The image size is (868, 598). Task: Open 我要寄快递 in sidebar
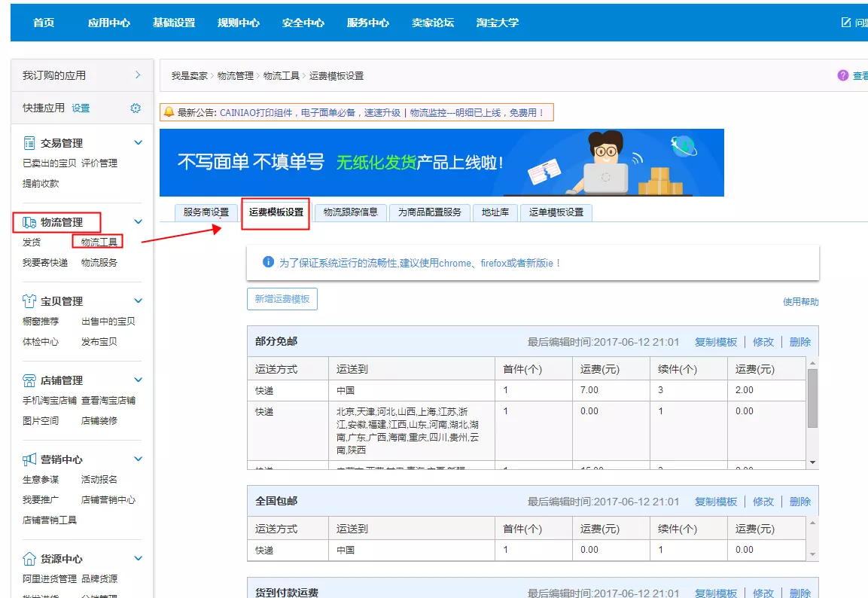pyautogui.click(x=45, y=262)
